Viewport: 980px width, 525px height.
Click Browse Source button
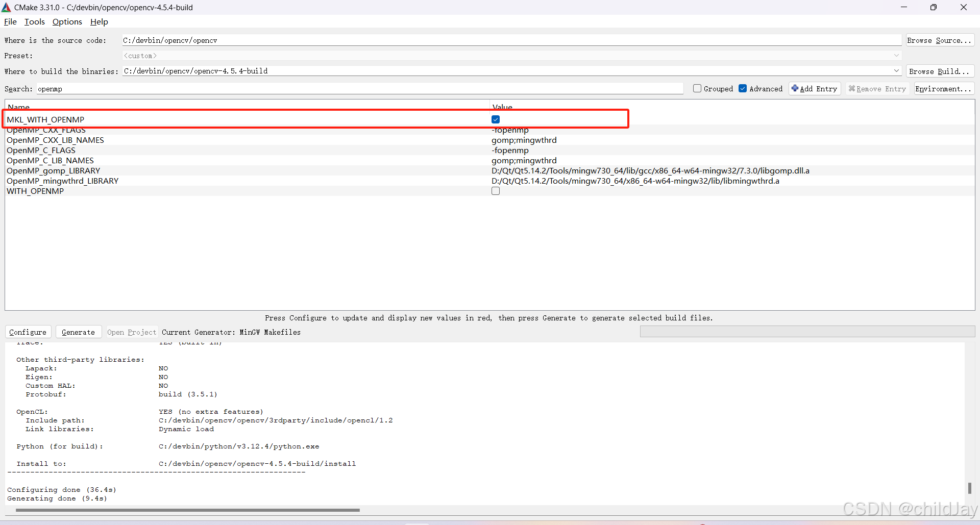click(x=940, y=40)
